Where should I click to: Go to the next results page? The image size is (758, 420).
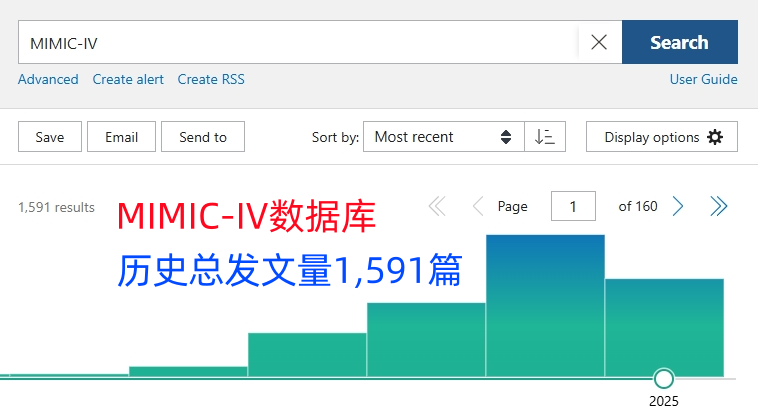[x=678, y=206]
